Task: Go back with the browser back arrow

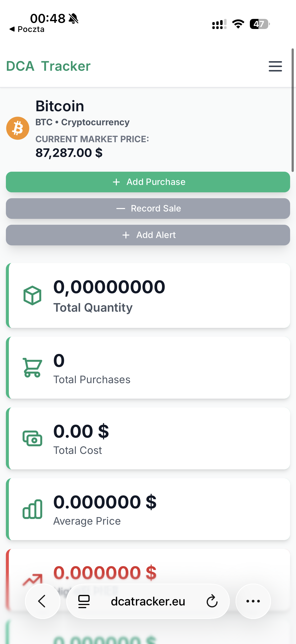Action: point(42,601)
